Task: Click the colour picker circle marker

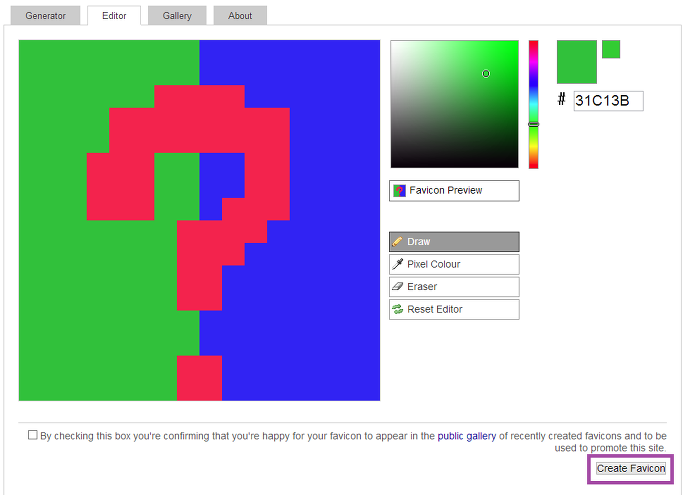Action: tap(486, 74)
